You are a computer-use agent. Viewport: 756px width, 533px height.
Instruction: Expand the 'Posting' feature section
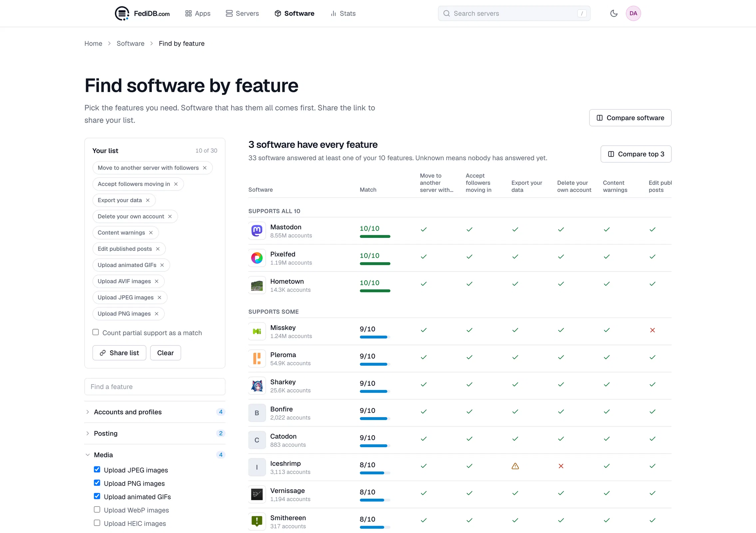pyautogui.click(x=155, y=433)
